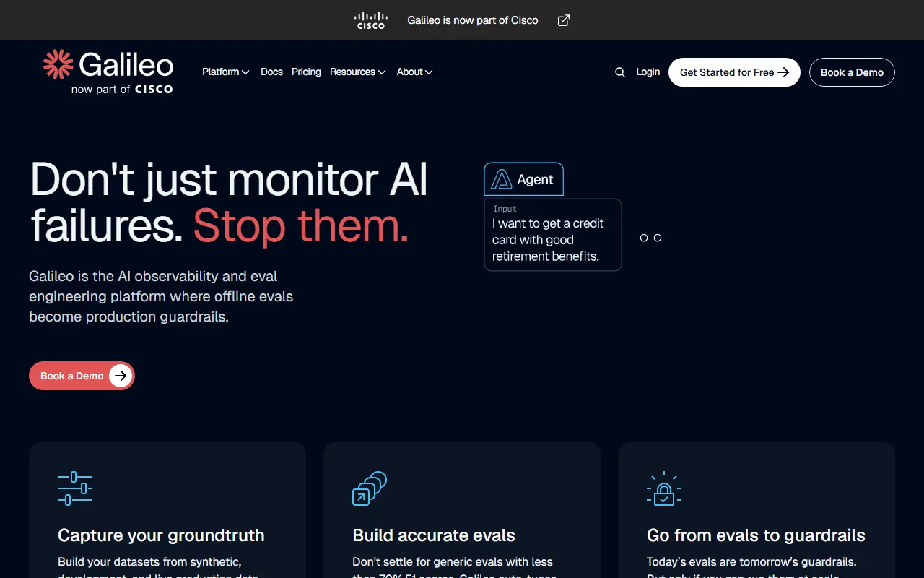Click 'now part of CISCO' text under logo
This screenshot has width=924, height=578.
point(122,90)
